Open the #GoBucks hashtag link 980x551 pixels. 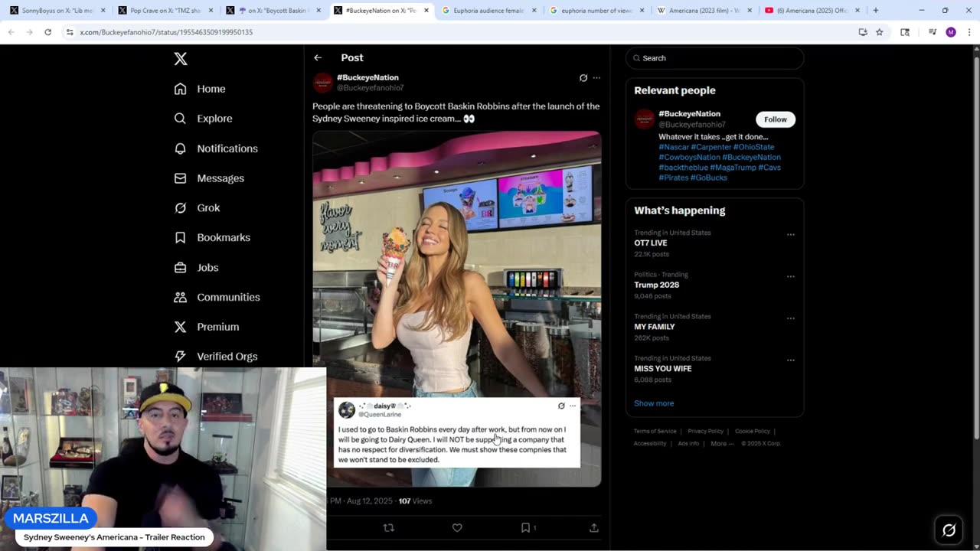(709, 178)
